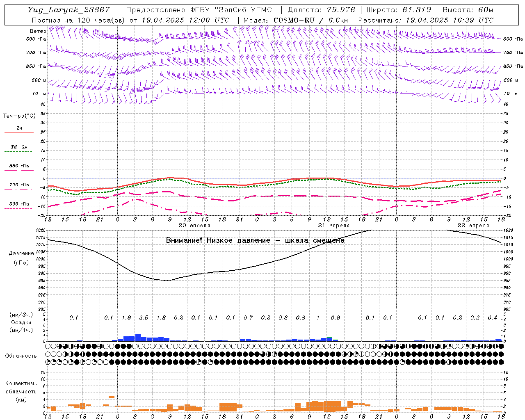Click the Td 2м dew point legend entry

(19, 147)
